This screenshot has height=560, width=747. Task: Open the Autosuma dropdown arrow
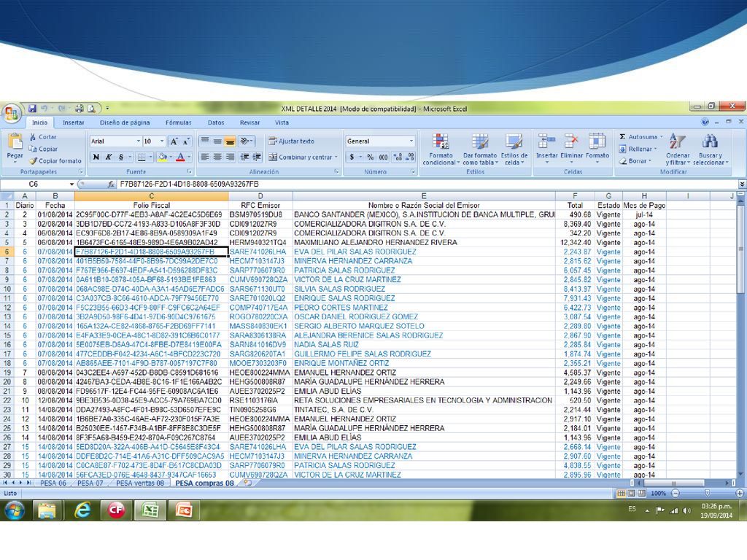coord(661,137)
